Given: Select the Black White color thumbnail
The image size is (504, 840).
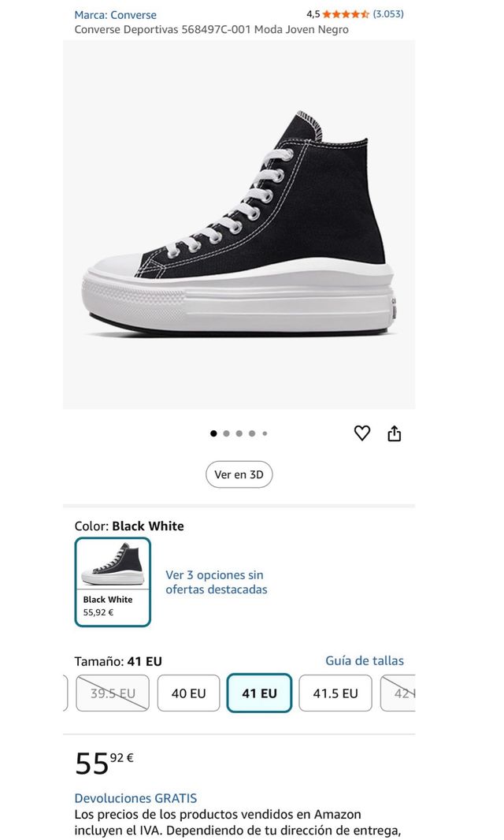Looking at the screenshot, I should 111,579.
